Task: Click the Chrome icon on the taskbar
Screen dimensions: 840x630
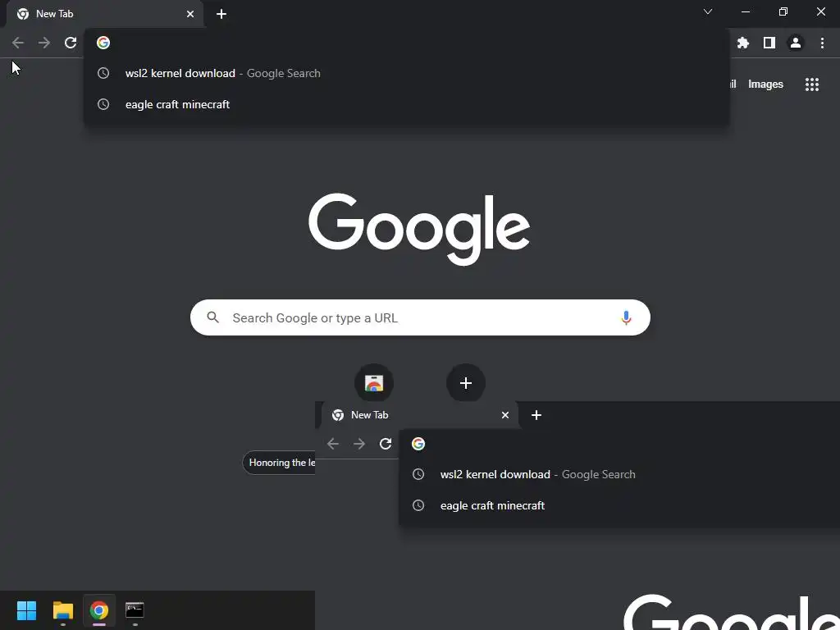Action: 99,610
